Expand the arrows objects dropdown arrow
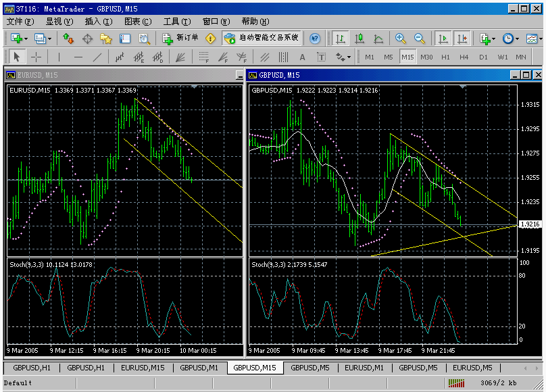The width and height of the screenshot is (546, 392). [x=349, y=57]
